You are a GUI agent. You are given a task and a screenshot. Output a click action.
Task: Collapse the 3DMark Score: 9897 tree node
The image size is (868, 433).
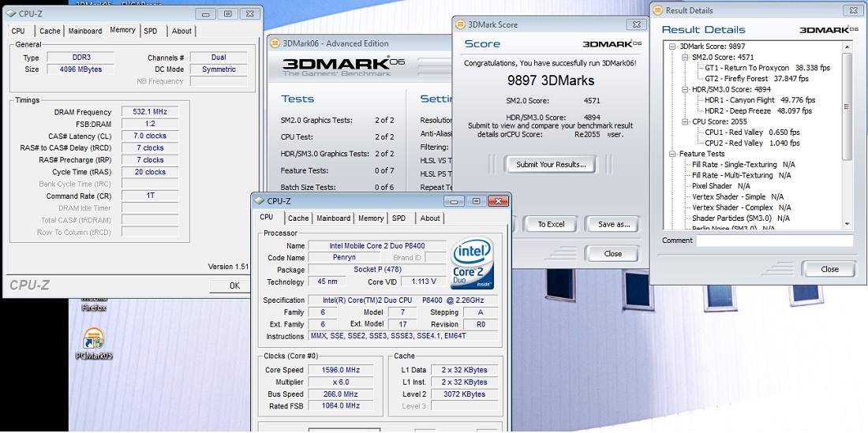click(x=672, y=47)
